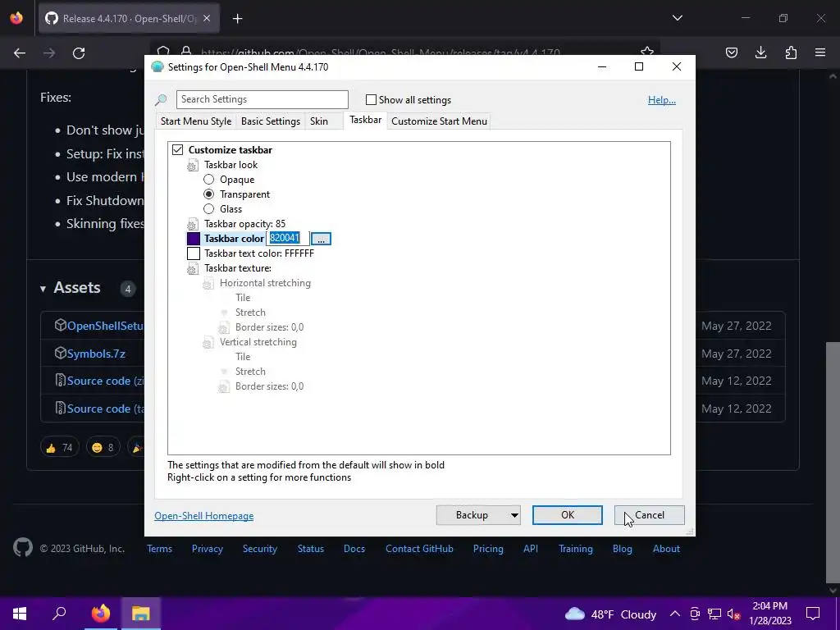Screen dimensions: 840x630
Task: Go back in Firefox
Action: pos(20,53)
